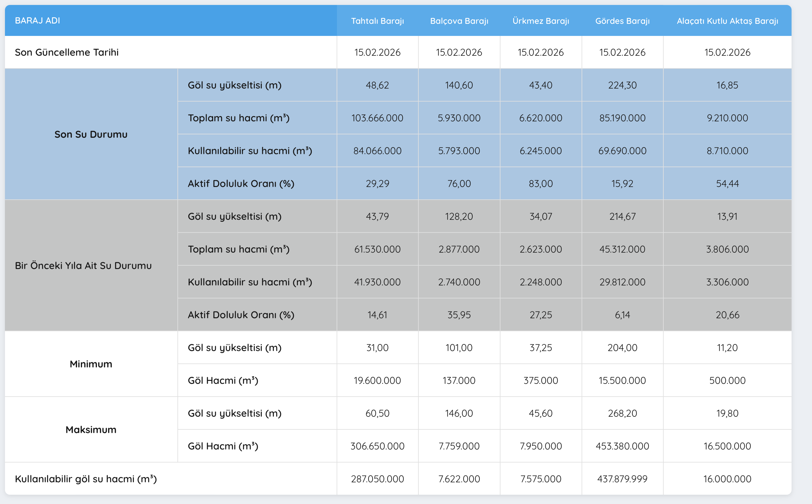The image size is (812, 504).
Task: Click Gördes usable volume value 69.690.000
Action: coord(622,151)
